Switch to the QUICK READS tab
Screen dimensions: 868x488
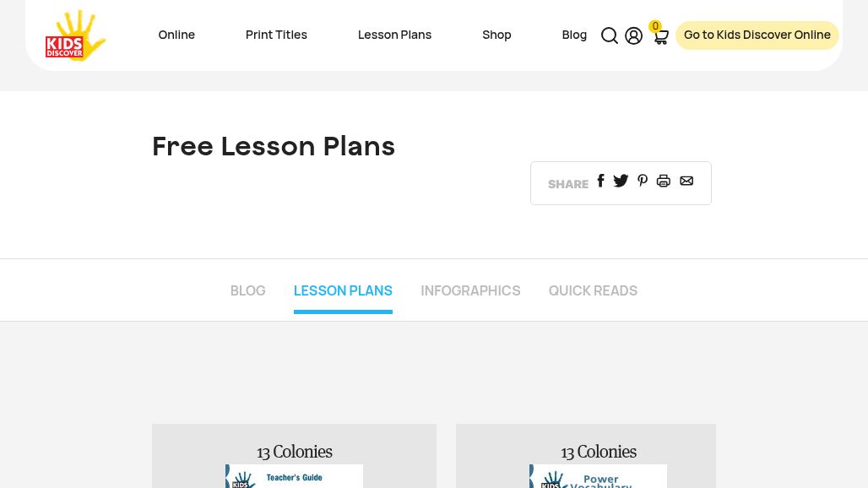pyautogui.click(x=593, y=290)
